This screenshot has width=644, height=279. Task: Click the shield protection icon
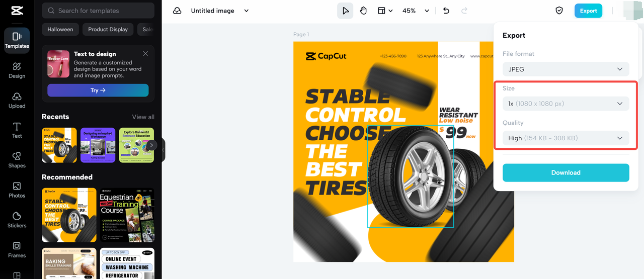(x=559, y=11)
